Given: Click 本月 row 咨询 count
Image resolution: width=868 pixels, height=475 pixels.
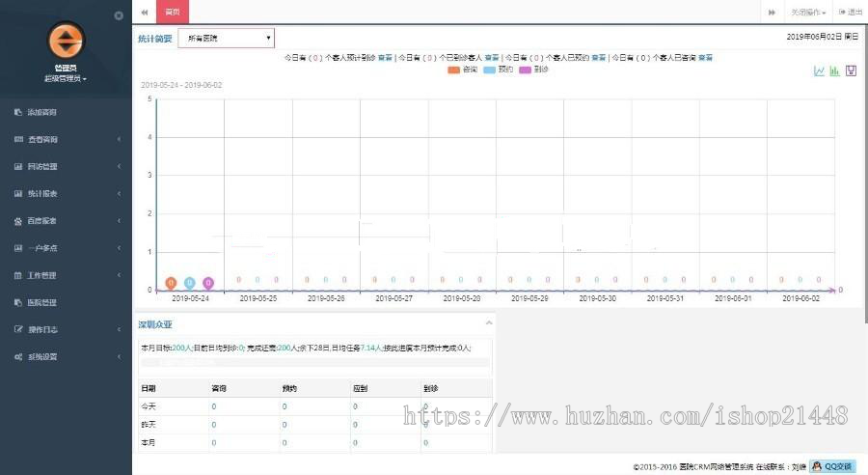Looking at the screenshot, I should (x=214, y=443).
